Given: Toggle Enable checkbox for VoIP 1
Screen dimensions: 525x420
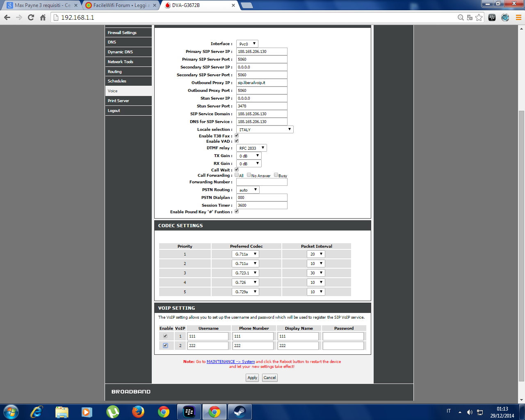Looking at the screenshot, I should (165, 336).
